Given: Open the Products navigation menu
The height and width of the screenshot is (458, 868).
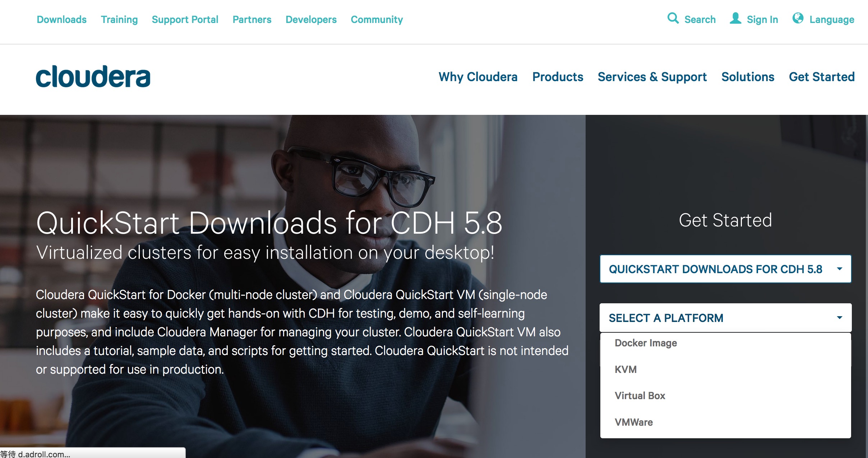Looking at the screenshot, I should point(558,77).
